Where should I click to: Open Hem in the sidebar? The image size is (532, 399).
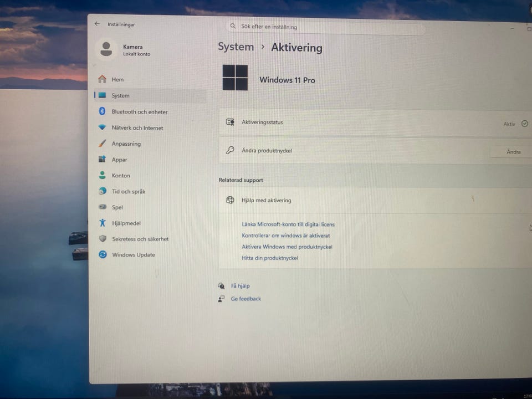(150, 79)
